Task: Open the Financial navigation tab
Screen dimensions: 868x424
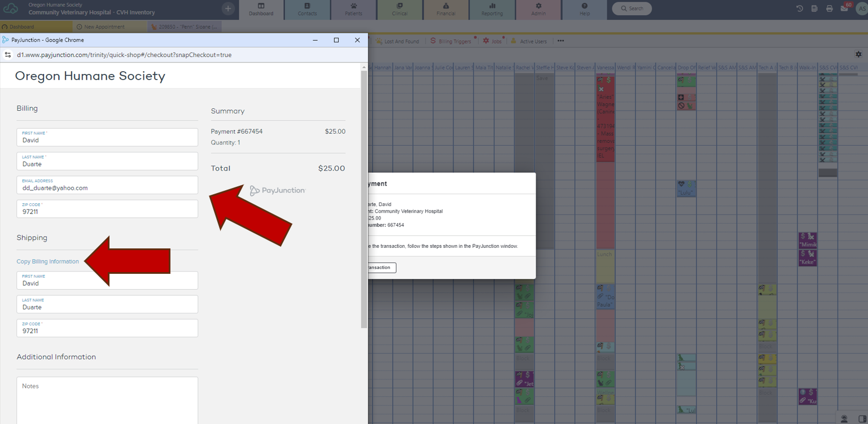Action: (x=446, y=10)
